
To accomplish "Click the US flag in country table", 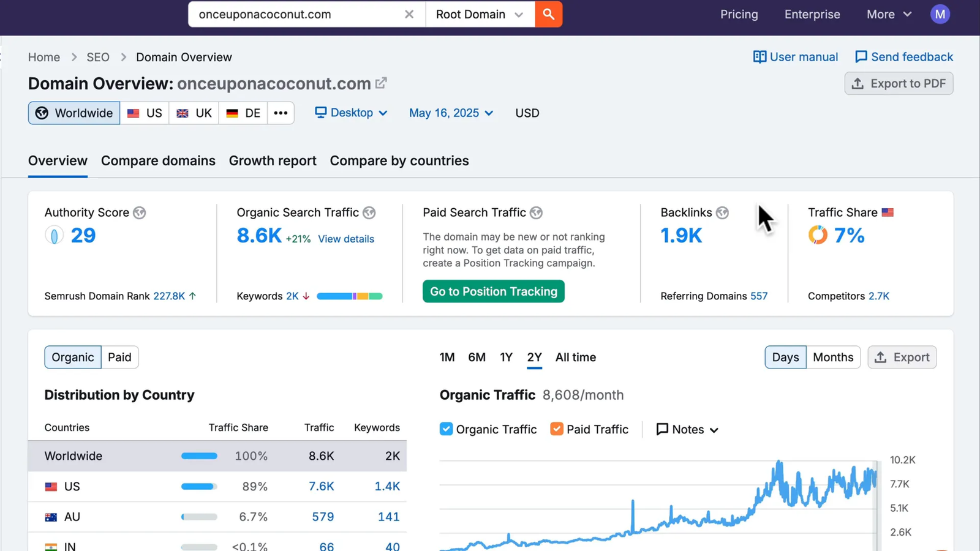I will [51, 487].
